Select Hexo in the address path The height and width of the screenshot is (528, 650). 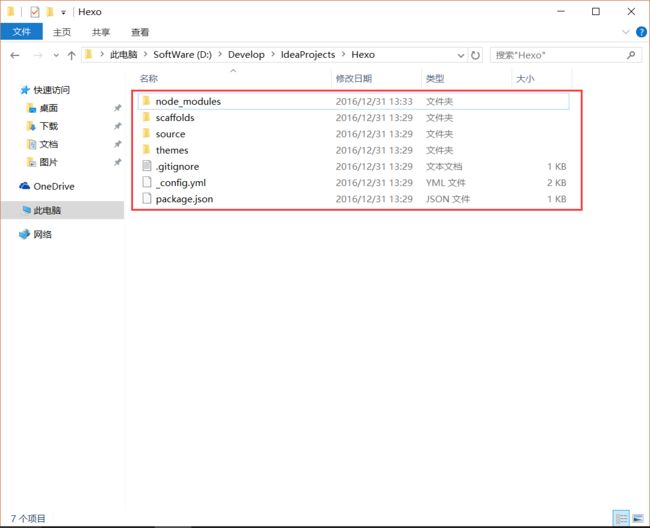[x=363, y=55]
